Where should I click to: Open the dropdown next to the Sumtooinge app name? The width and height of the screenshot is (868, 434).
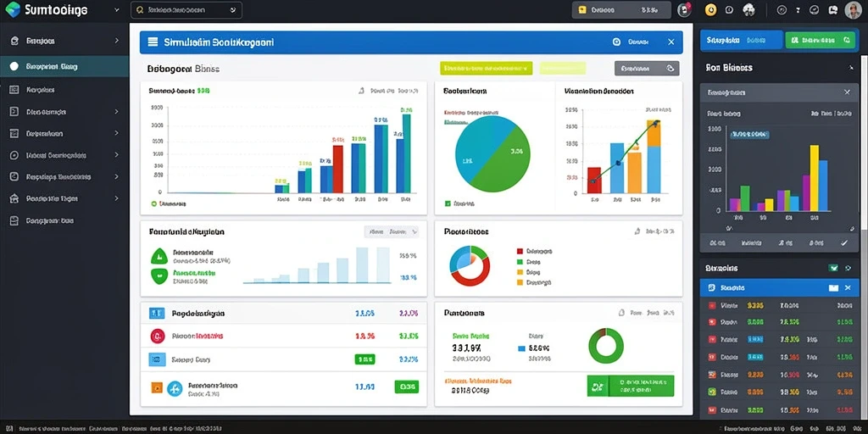(116, 10)
